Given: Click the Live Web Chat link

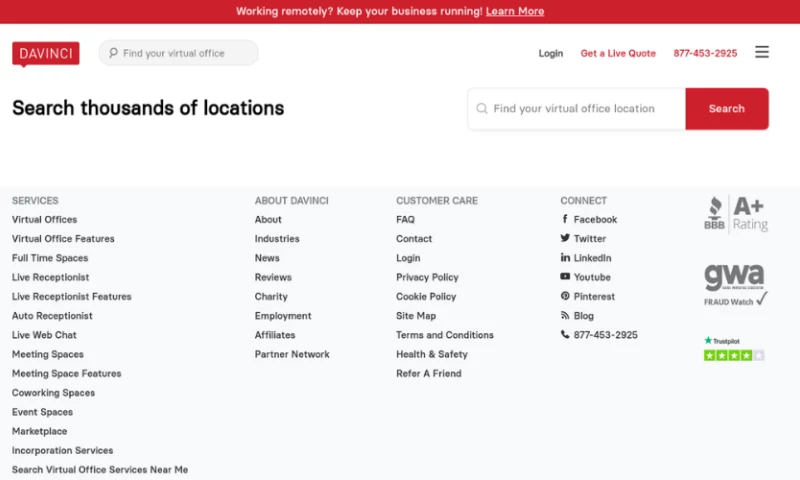Looking at the screenshot, I should tap(44, 335).
